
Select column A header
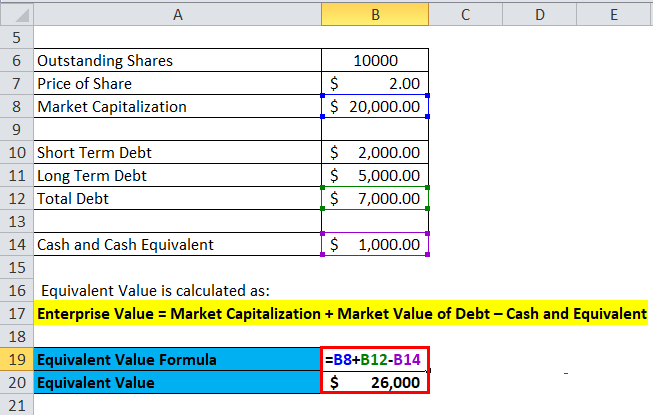point(177,15)
